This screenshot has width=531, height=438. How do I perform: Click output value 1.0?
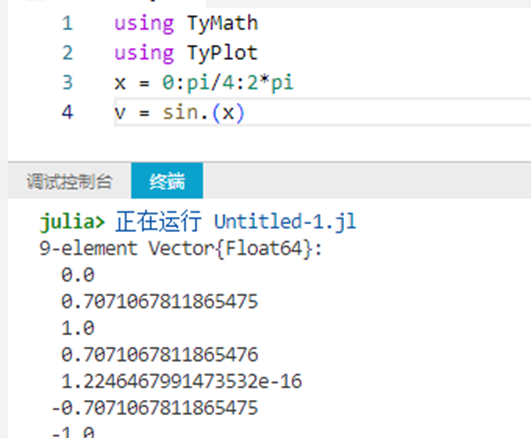click(x=78, y=328)
